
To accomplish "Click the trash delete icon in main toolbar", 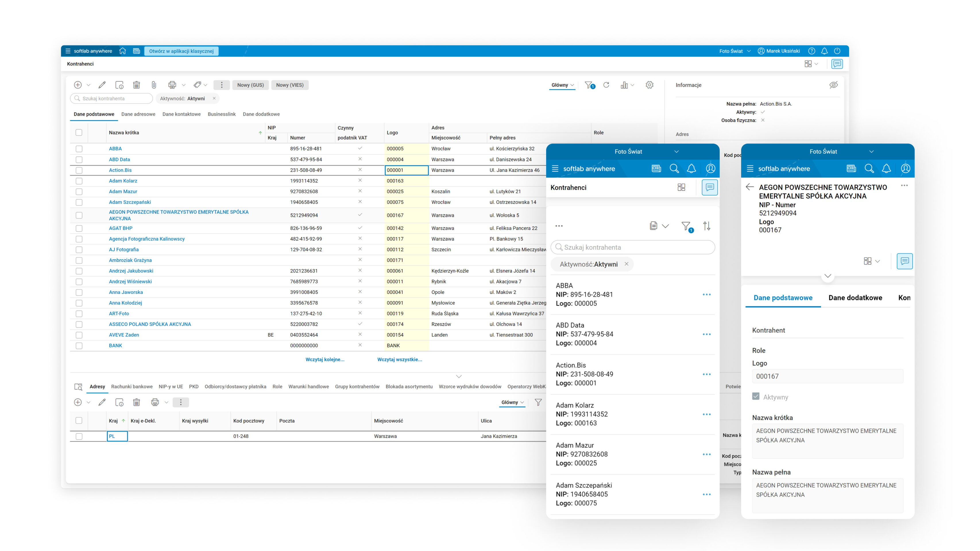I will [x=137, y=85].
